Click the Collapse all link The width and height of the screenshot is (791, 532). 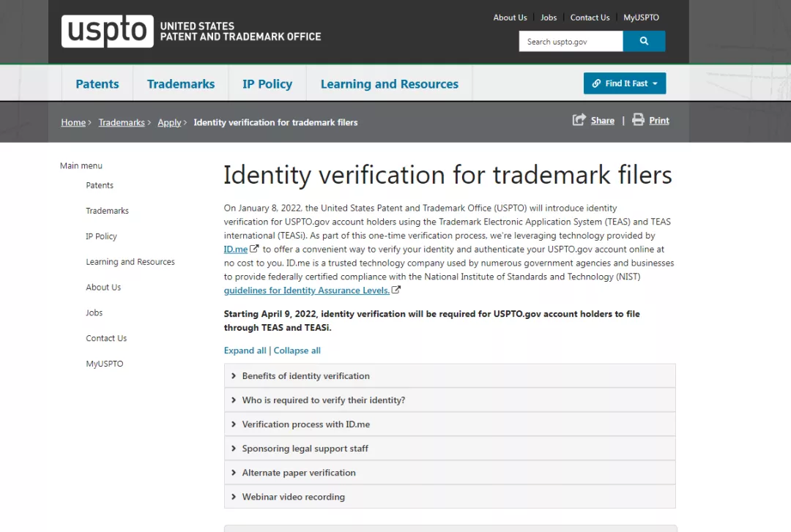(297, 351)
